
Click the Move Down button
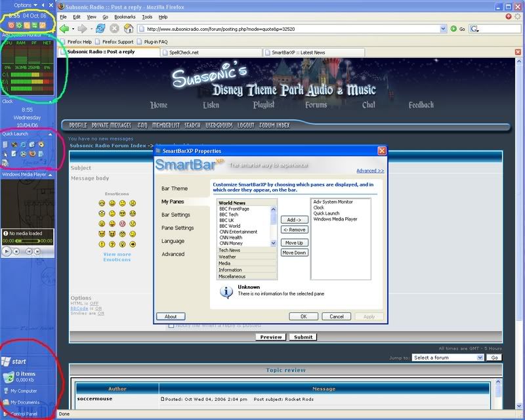pos(294,253)
